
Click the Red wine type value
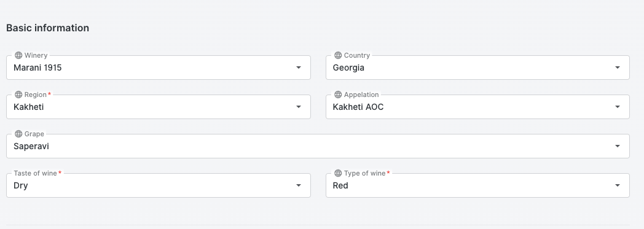point(340,185)
